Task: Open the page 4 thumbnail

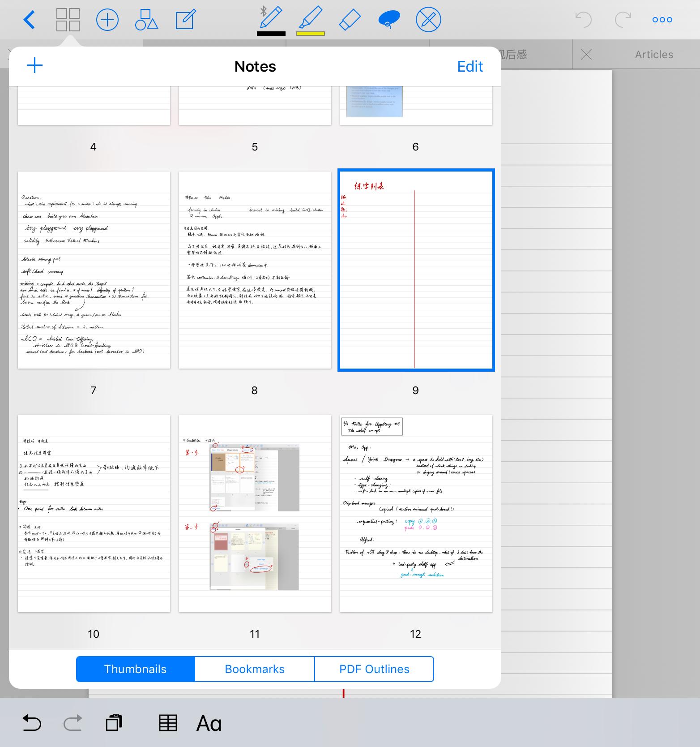Action: [x=94, y=105]
